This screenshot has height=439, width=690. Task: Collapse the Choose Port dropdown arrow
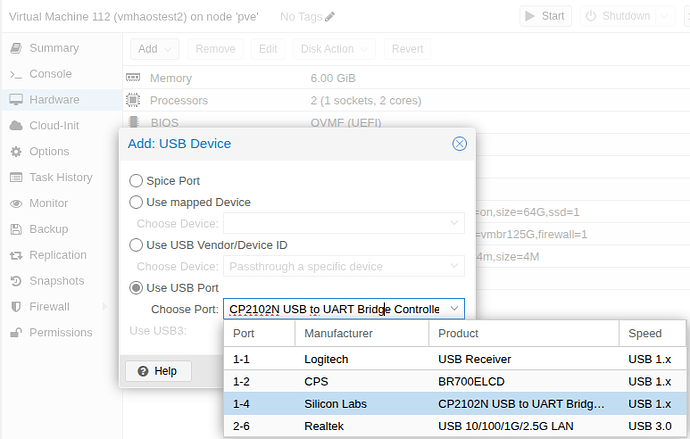click(x=453, y=309)
